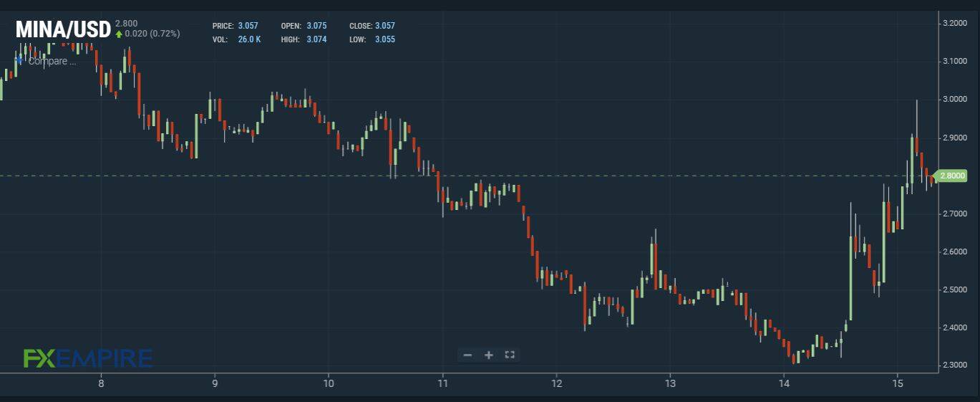Click the blue plus icon beside Compare
Viewport: 980px width, 402px height.
pos(19,61)
